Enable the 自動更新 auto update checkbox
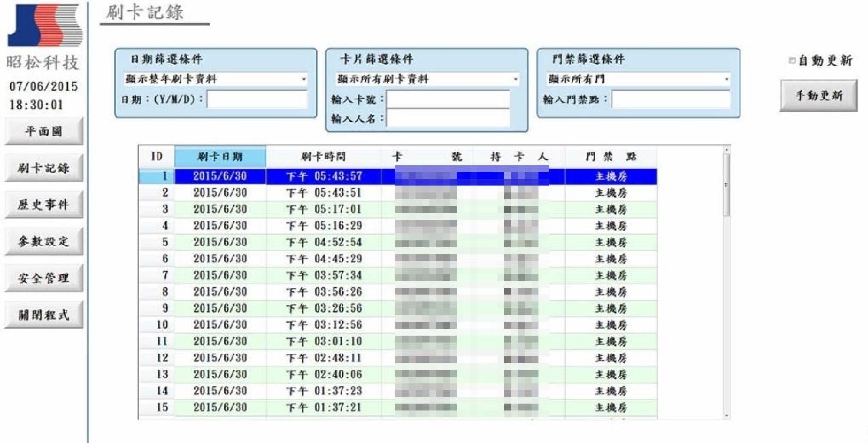The height and width of the screenshot is (443, 868). [x=792, y=60]
